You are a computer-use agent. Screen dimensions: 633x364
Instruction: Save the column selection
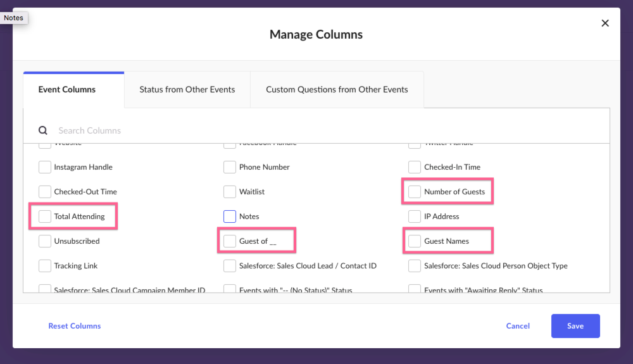pos(575,325)
